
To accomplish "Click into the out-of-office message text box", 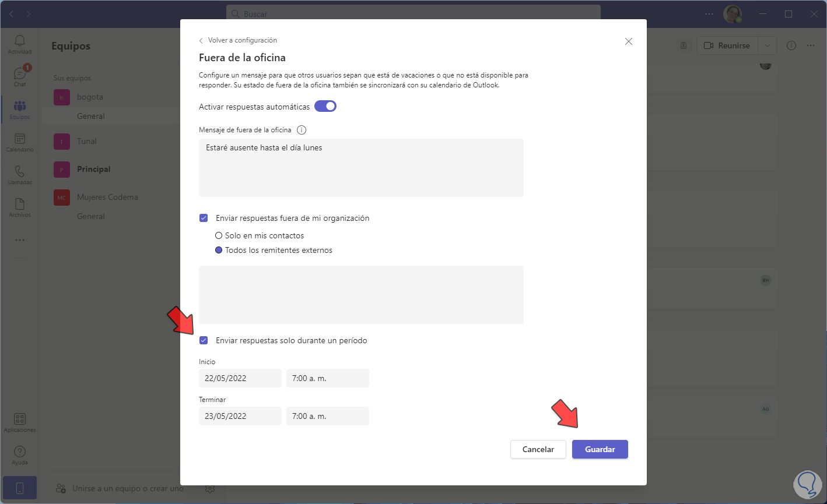I will pyautogui.click(x=361, y=168).
